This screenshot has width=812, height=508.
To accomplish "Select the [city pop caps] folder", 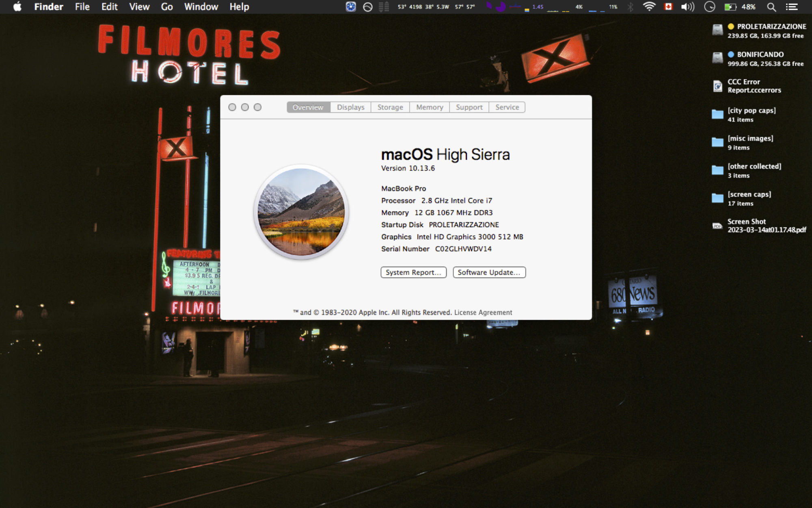I will (717, 114).
